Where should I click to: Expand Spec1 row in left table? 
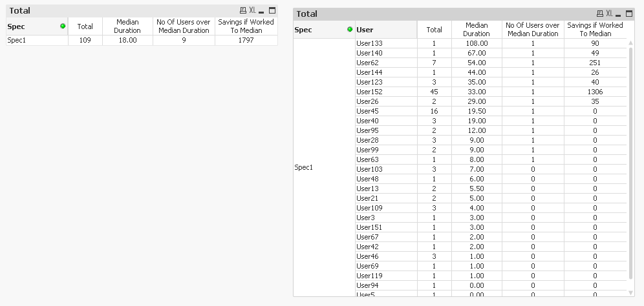tap(17, 40)
